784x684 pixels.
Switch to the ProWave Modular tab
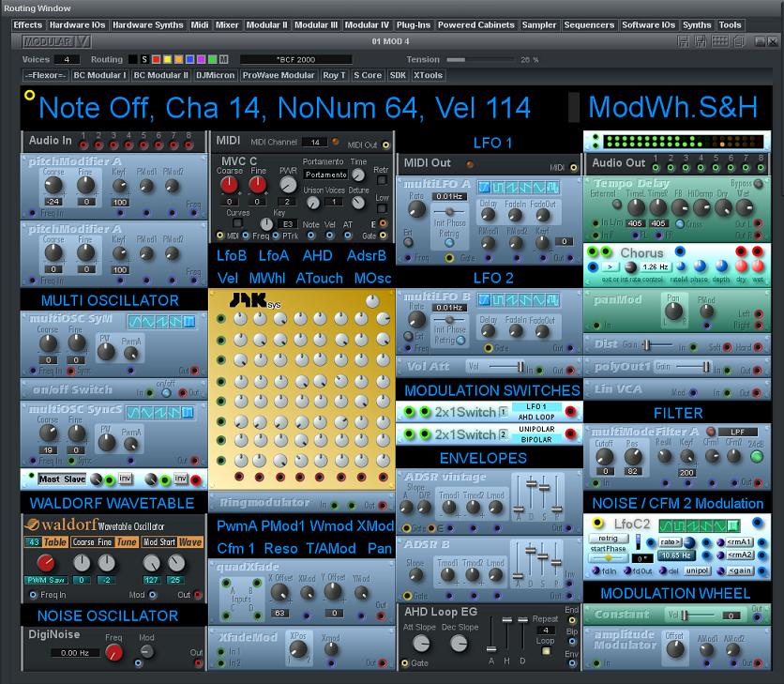coord(279,75)
